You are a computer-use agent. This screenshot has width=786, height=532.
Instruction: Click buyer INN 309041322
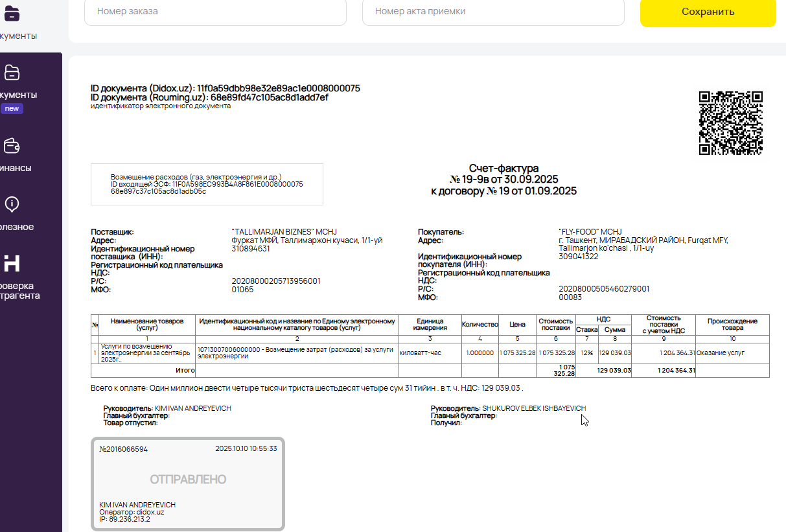click(x=578, y=257)
